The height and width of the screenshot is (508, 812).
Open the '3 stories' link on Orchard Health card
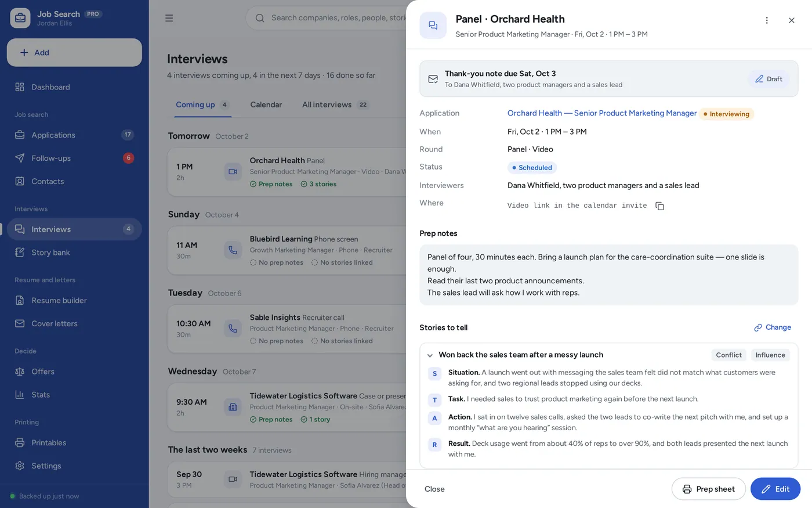click(x=318, y=184)
